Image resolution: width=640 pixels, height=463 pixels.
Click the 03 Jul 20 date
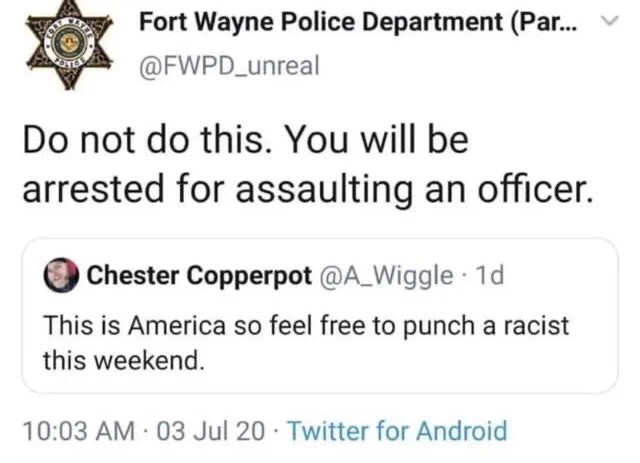pyautogui.click(x=210, y=431)
